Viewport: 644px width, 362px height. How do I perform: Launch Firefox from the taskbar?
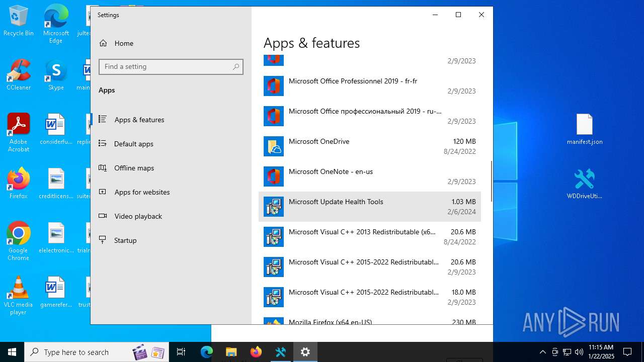point(256,352)
